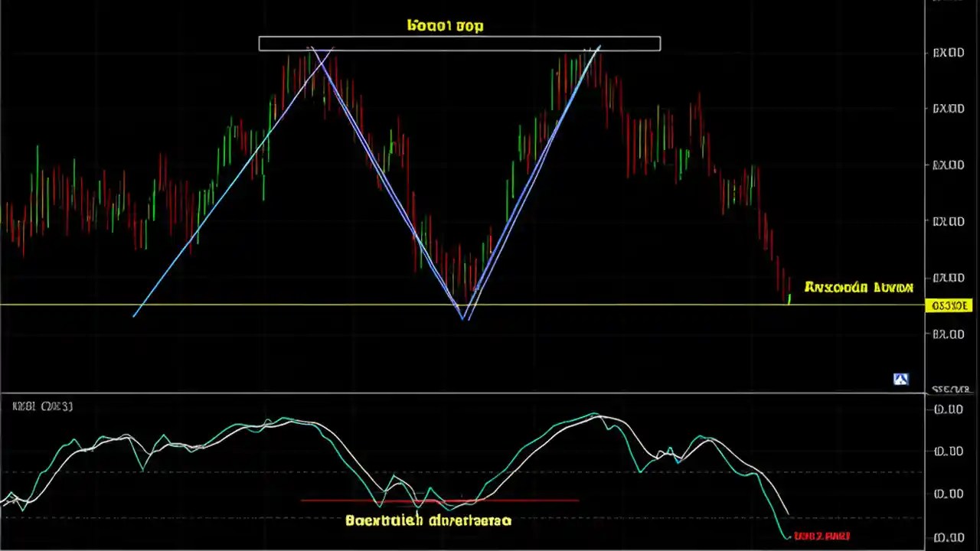Image resolution: width=980 pixels, height=551 pixels.
Task: Click the yellow annotation above the support line
Action: pyautogui.click(x=858, y=287)
